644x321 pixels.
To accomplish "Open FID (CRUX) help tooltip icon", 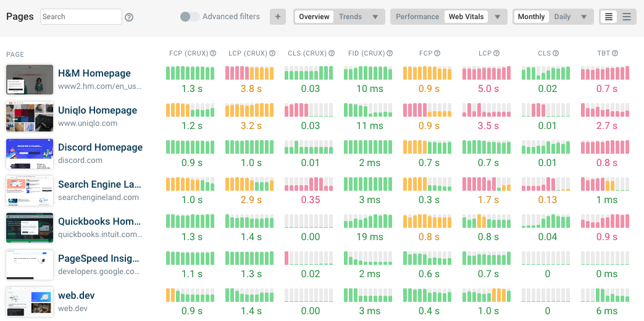I will (390, 53).
